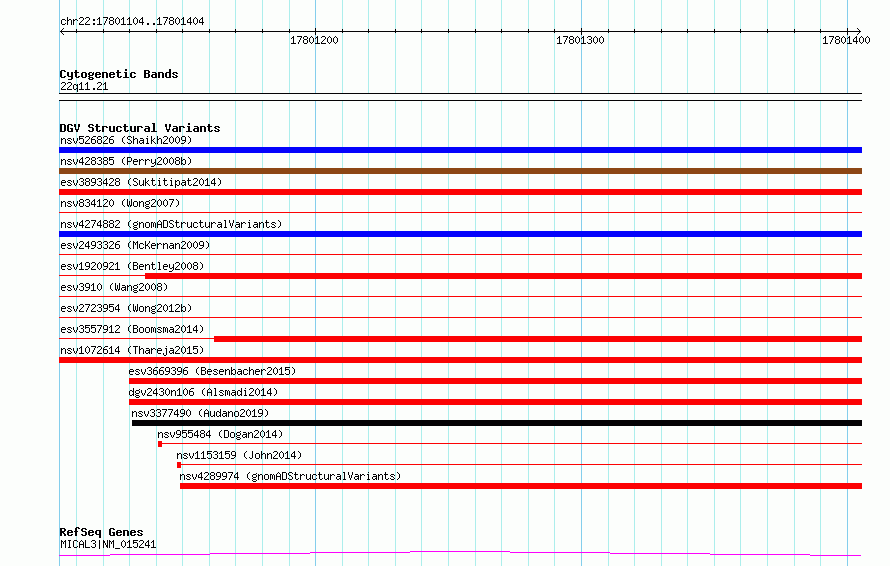Click ruler position 17801400
Screen dimensions: 890x566
[846, 40]
